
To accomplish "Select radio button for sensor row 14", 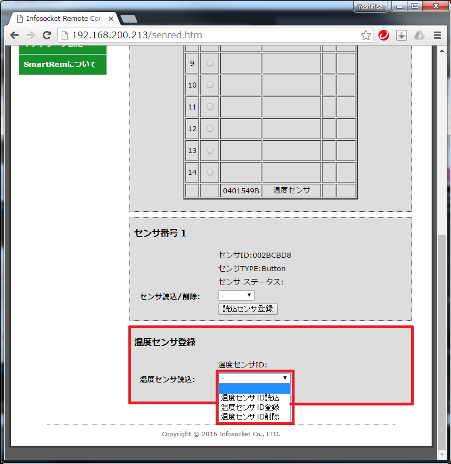I will pyautogui.click(x=210, y=172).
